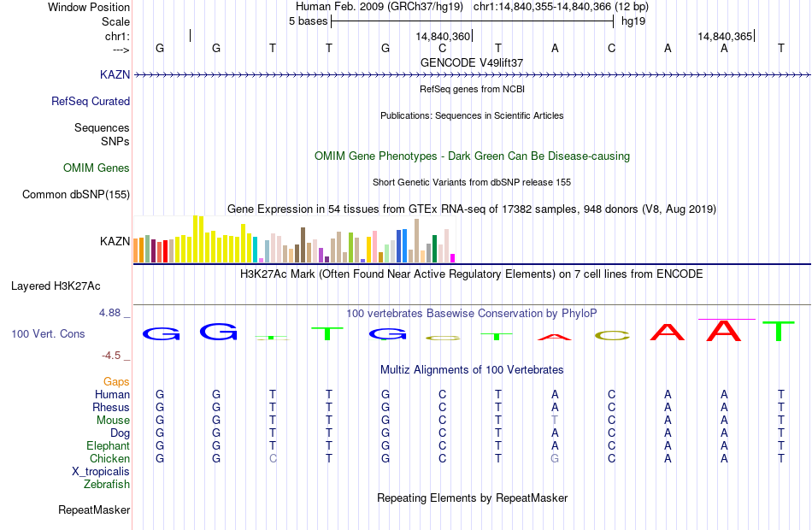Select the Zebrafish alignment row label
This screenshot has height=530, width=812.
click(x=107, y=485)
